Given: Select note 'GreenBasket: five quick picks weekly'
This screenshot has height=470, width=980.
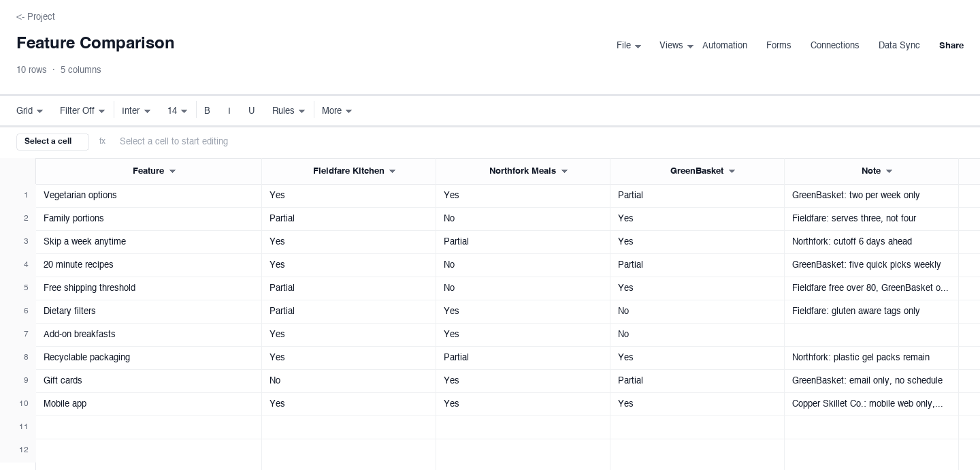Looking at the screenshot, I should click(871, 265).
